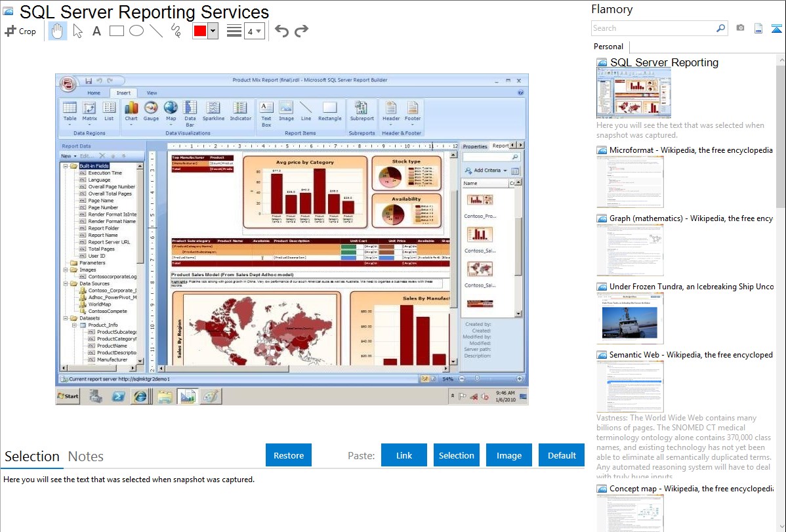The width and height of the screenshot is (786, 532).
Task: Open the Under Frozen Tundra ship thumbnail
Action: 630,318
